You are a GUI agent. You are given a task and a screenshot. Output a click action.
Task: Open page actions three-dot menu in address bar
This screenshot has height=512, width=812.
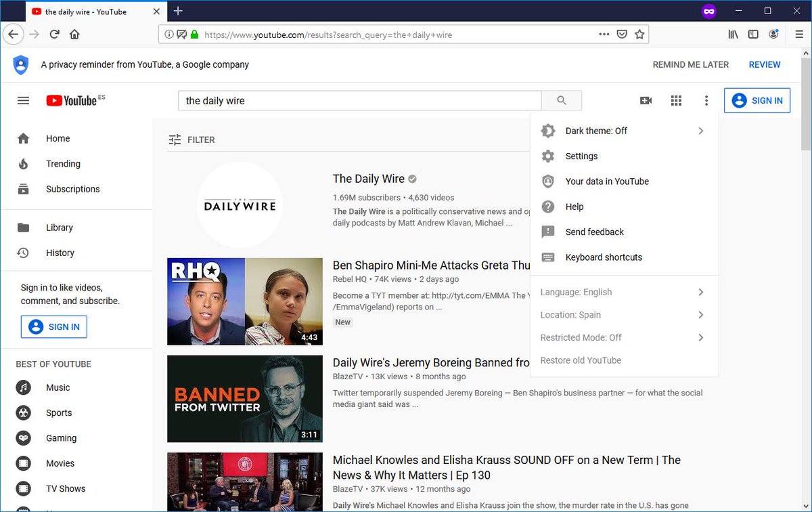click(x=604, y=35)
